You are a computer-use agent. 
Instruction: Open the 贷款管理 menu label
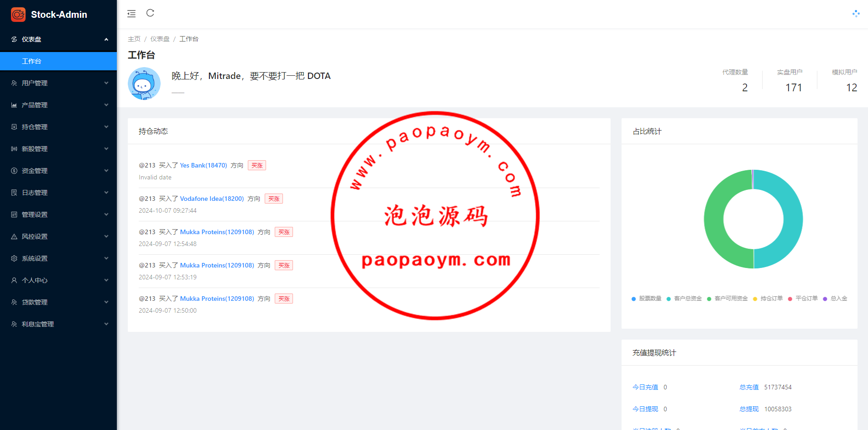35,302
